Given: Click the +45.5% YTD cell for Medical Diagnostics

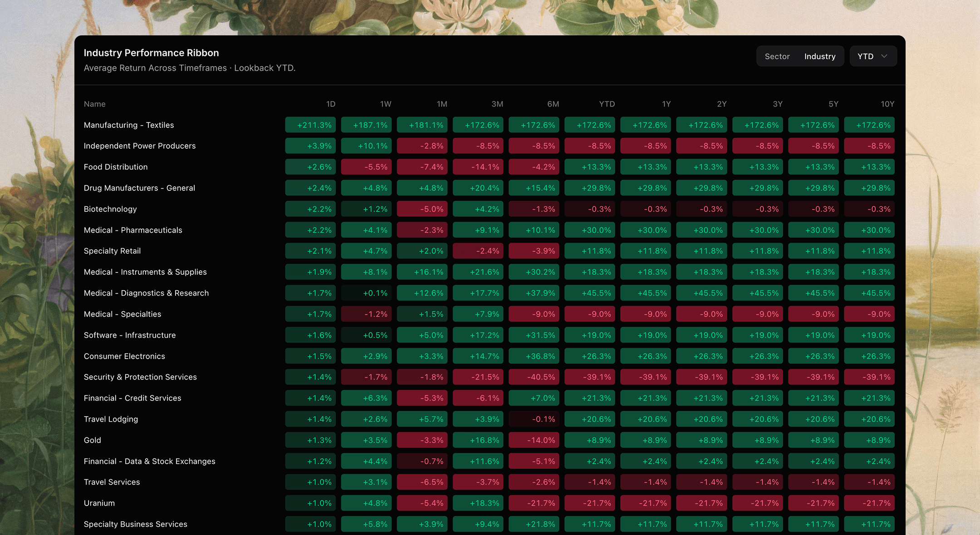Looking at the screenshot, I should (590, 293).
